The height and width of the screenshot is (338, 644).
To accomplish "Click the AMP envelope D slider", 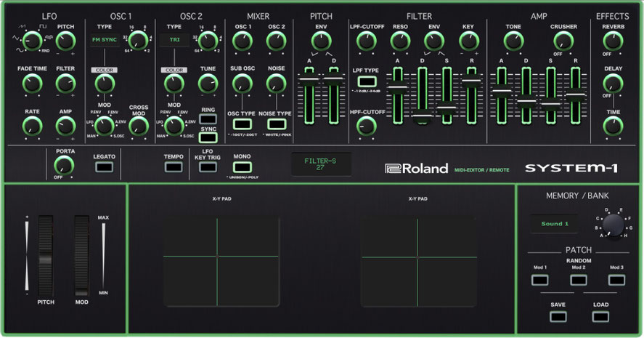I will [x=526, y=95].
